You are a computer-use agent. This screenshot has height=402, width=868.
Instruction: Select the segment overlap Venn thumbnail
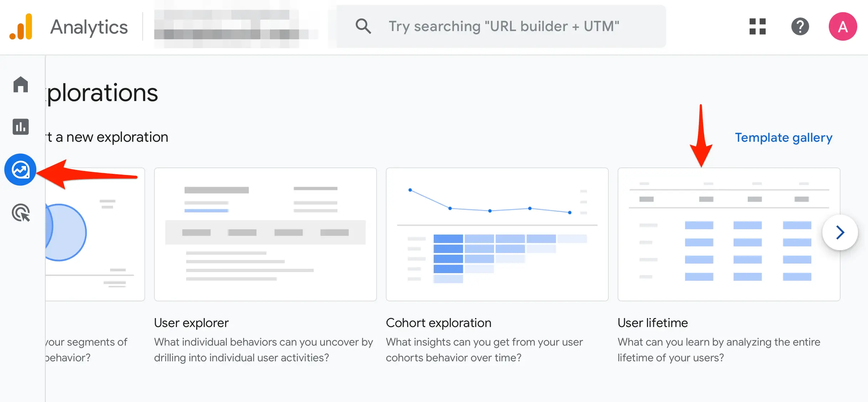coord(95,234)
